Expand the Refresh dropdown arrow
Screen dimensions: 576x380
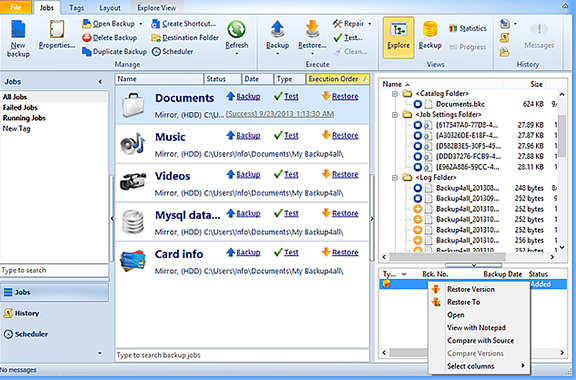237,54
